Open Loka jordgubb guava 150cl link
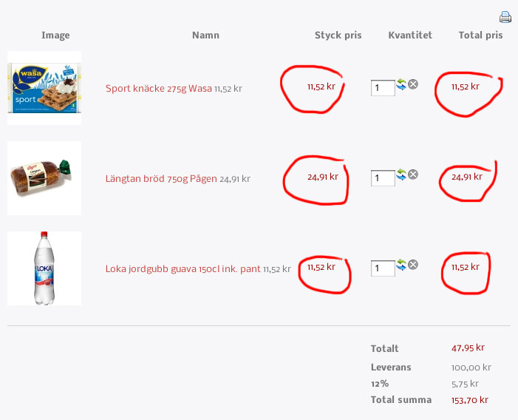 [x=183, y=269]
